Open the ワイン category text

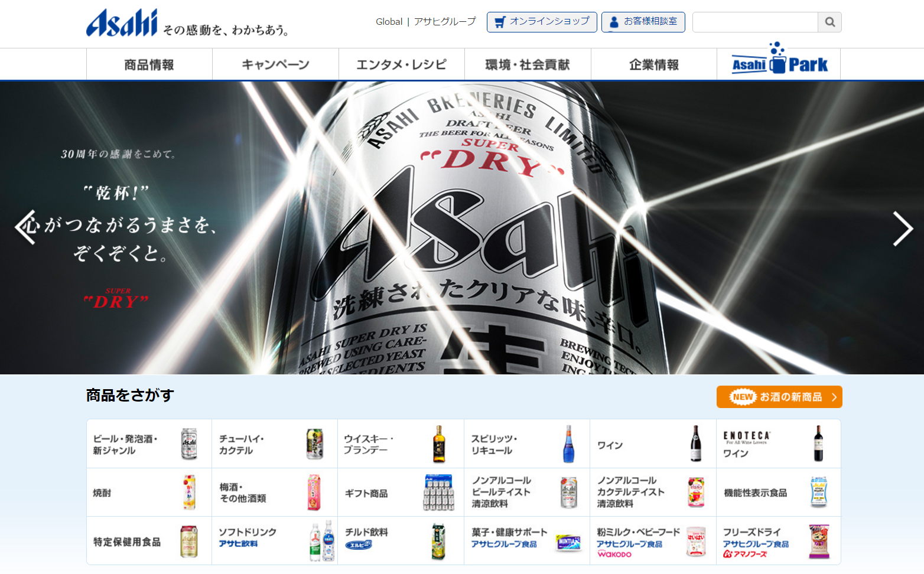tap(610, 445)
